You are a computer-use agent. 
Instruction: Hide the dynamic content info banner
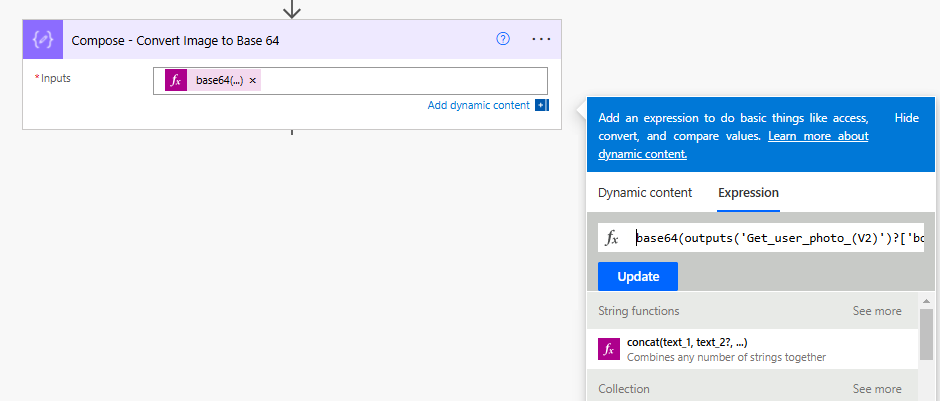[x=906, y=118]
